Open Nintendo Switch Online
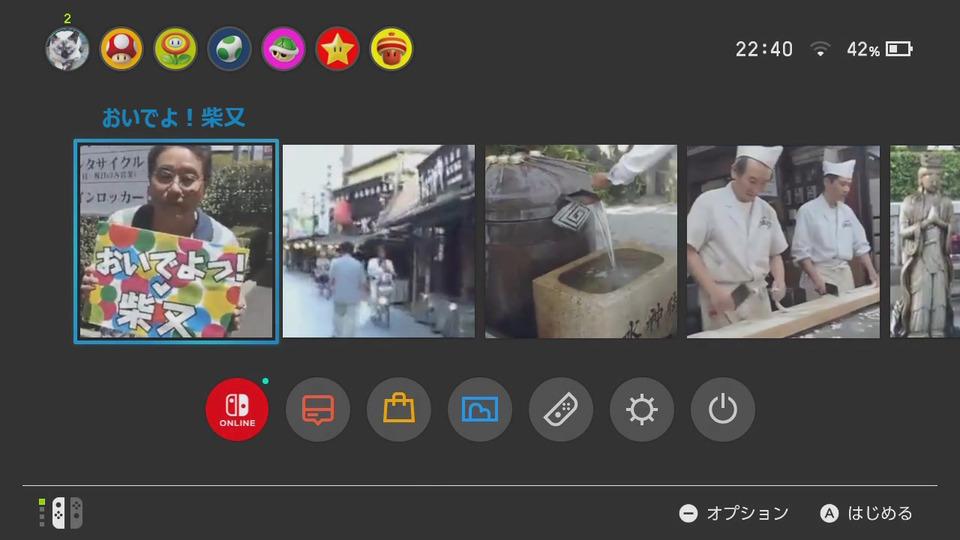The height and width of the screenshot is (540, 960). [x=237, y=409]
